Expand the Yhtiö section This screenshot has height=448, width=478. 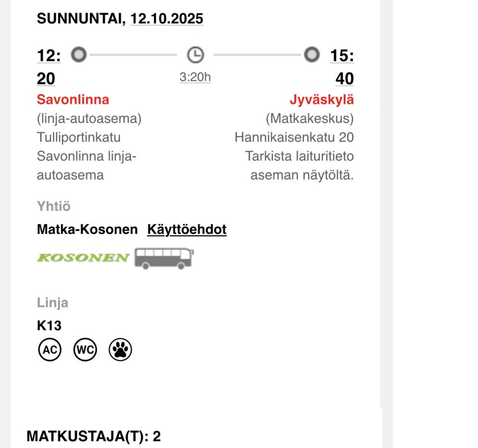[53, 206]
